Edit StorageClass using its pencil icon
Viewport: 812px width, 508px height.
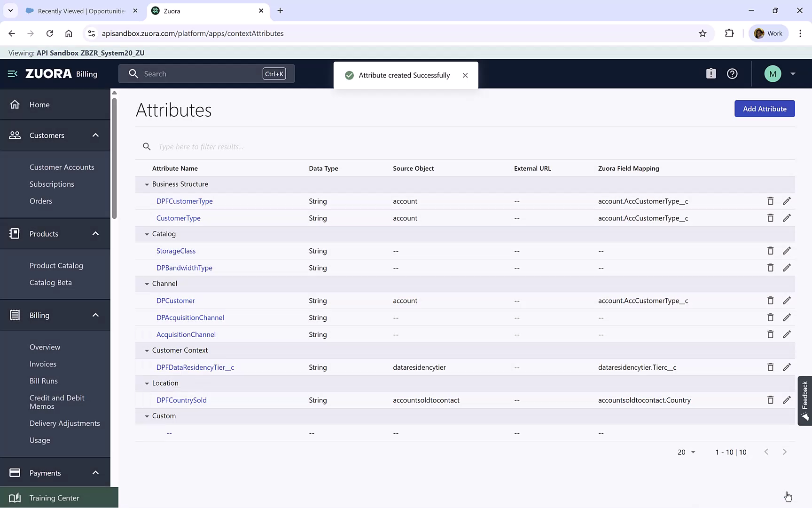(787, 251)
